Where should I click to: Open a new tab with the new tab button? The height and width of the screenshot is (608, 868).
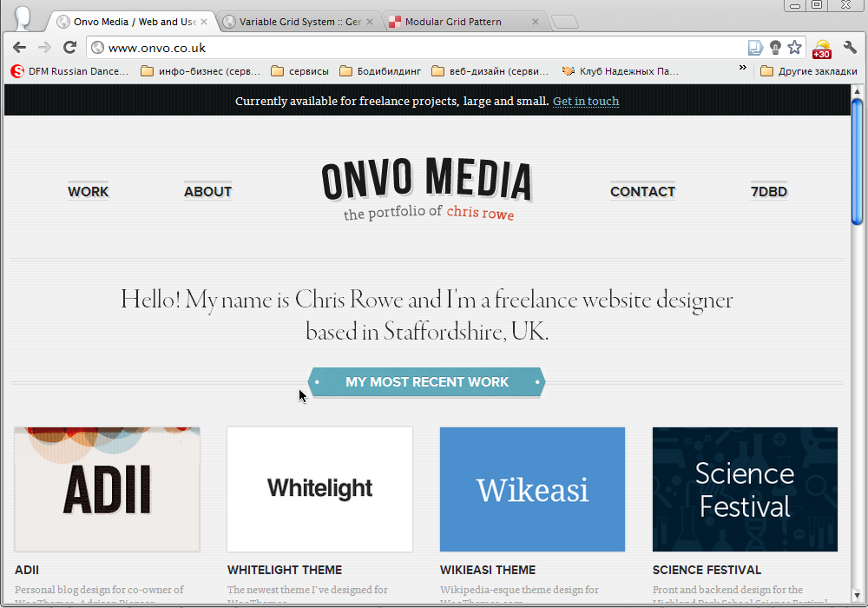click(x=565, y=23)
